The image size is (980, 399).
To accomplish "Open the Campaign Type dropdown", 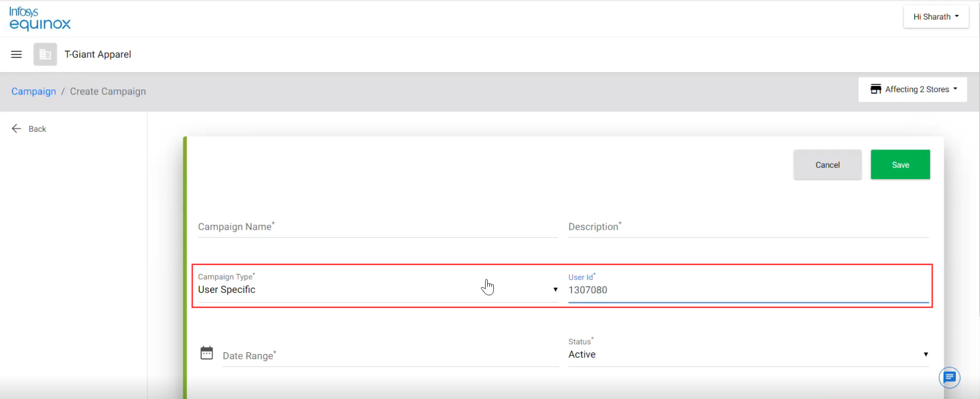I will coord(377,290).
